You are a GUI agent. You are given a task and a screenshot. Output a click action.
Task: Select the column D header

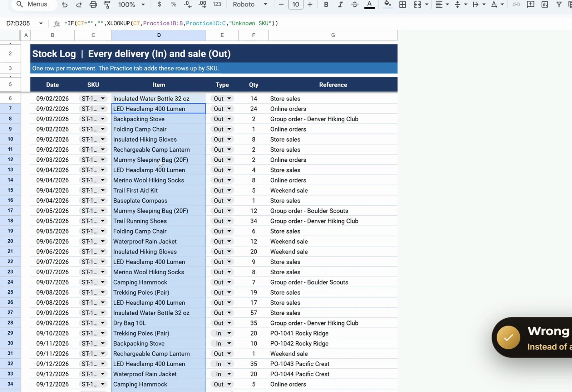pyautogui.click(x=159, y=35)
